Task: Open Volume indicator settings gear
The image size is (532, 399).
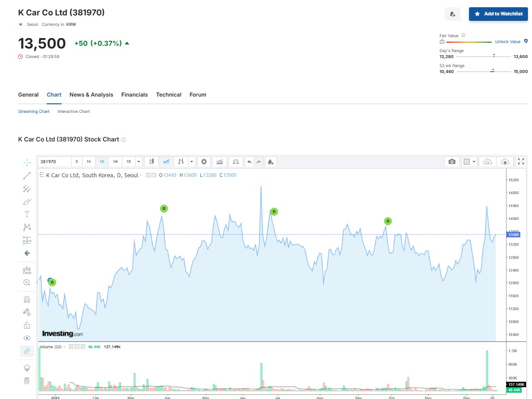Action: (x=77, y=347)
